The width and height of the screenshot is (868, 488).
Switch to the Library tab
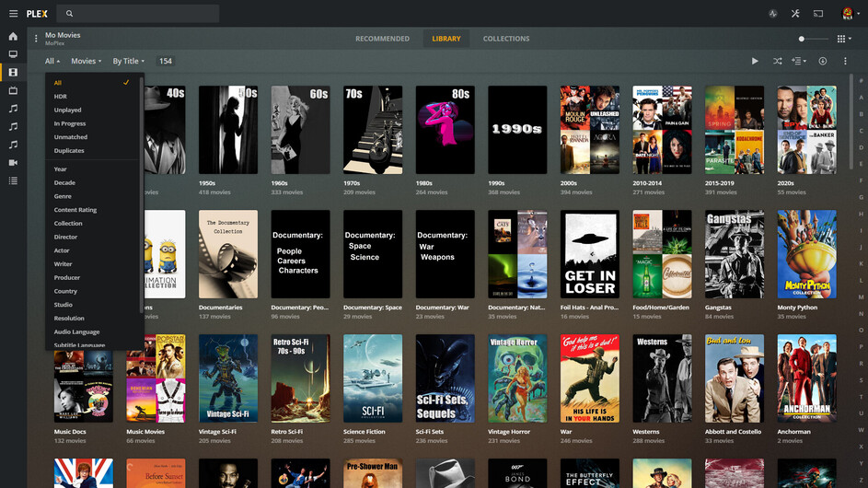pyautogui.click(x=446, y=39)
